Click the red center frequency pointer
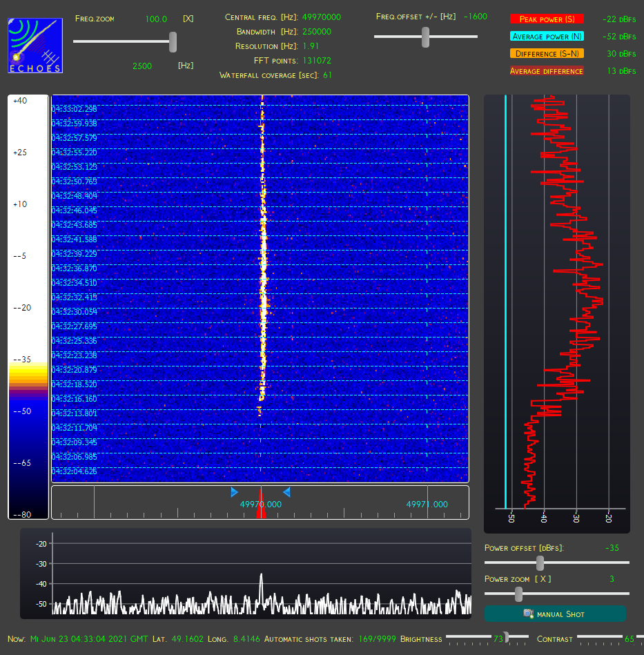This screenshot has height=655, width=644. (x=261, y=503)
